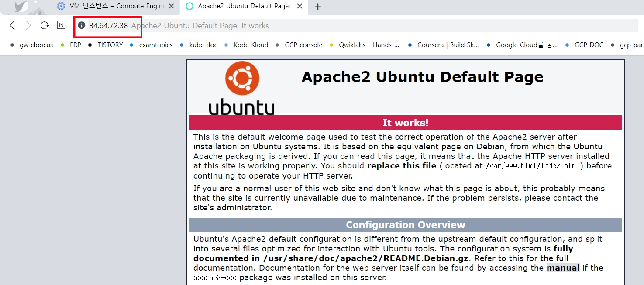Open the Kode Kloud bookmark
644x285 pixels.
click(246, 45)
